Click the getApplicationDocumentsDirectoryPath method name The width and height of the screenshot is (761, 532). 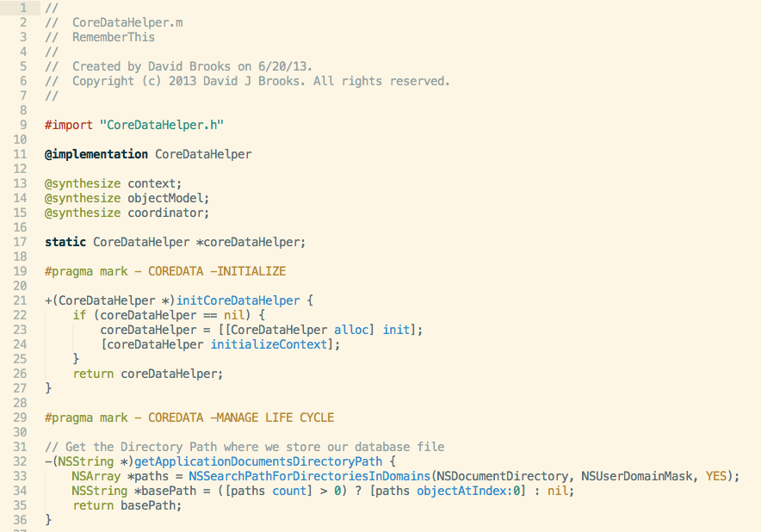tap(258, 461)
